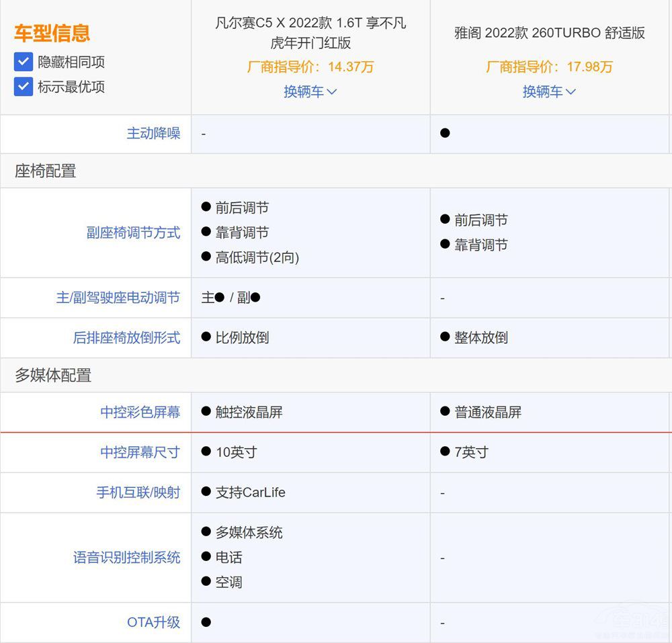Click the 主动降噪 parameter link
The height and width of the screenshot is (643, 672).
point(153,133)
